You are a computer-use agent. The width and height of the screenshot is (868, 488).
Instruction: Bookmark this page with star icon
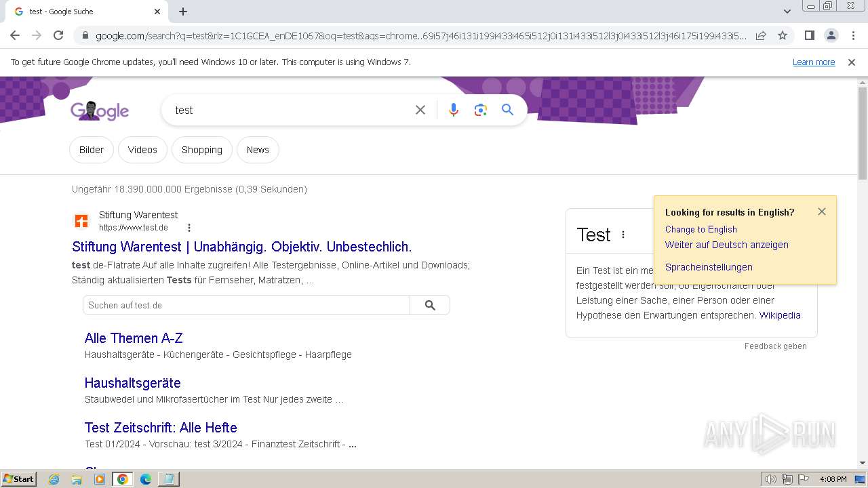click(x=783, y=35)
